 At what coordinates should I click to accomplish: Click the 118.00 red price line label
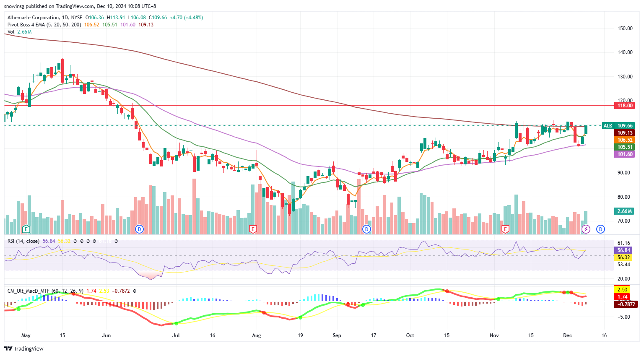(x=625, y=106)
